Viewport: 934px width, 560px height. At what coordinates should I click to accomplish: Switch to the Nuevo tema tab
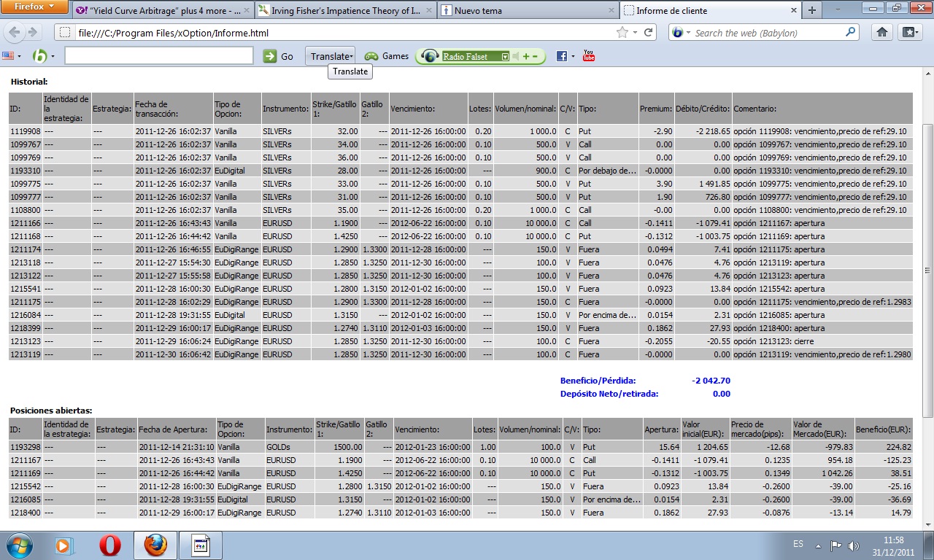tap(528, 11)
